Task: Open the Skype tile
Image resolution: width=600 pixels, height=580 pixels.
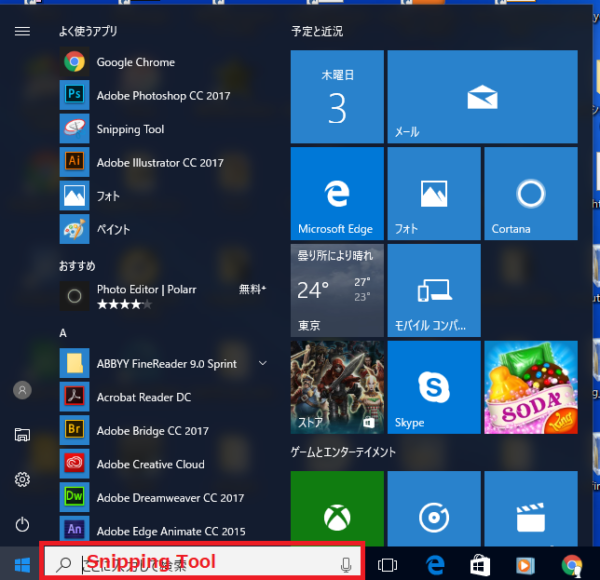Action: pos(434,387)
